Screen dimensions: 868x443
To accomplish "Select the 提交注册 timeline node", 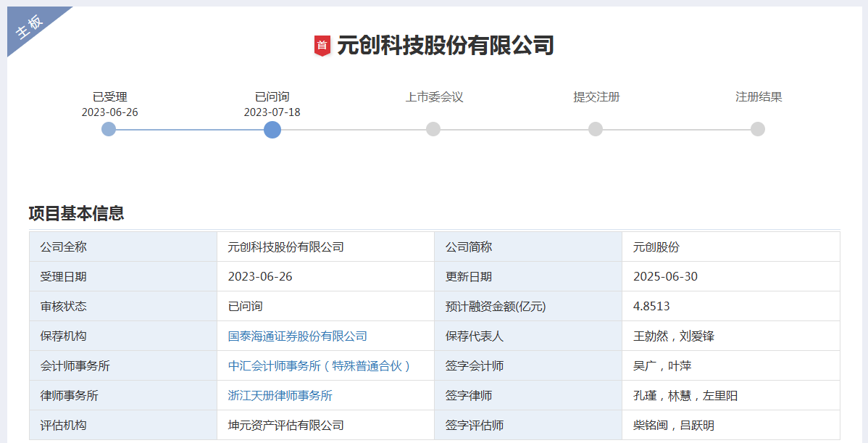I will pos(596,130).
